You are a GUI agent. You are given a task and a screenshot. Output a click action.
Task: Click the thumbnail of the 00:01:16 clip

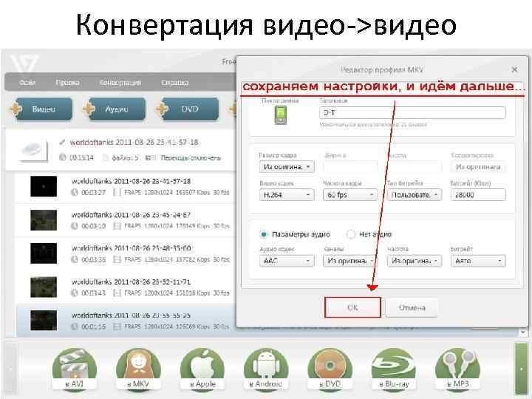click(x=44, y=320)
